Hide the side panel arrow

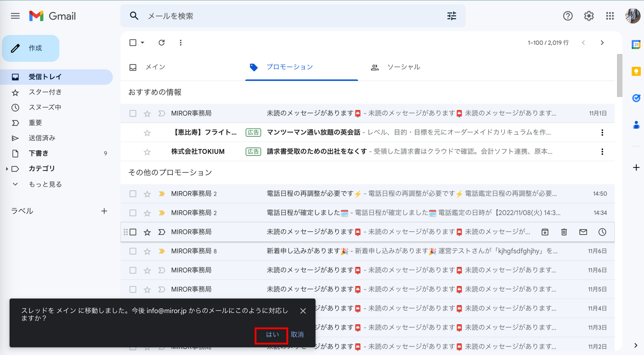(x=636, y=345)
